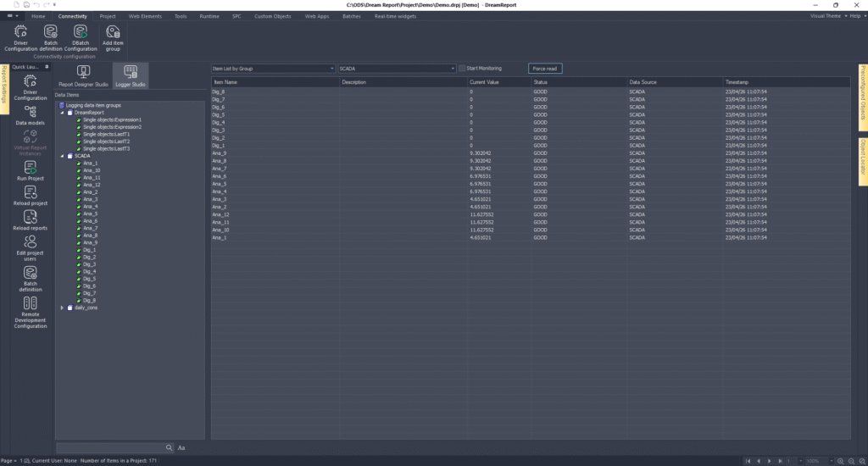Click the Undo icon in title bar
Screen dimensions: 868x466
(x=36, y=4)
